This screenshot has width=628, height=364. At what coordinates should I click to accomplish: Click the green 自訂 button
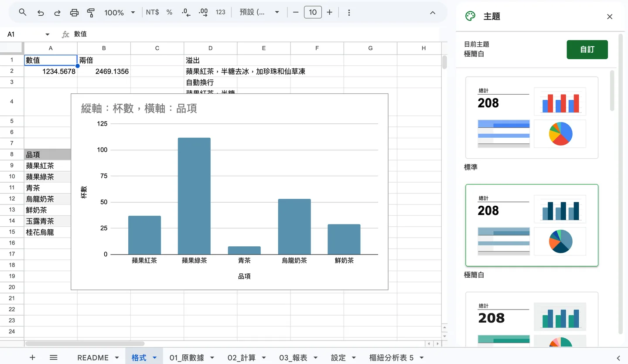[587, 49]
